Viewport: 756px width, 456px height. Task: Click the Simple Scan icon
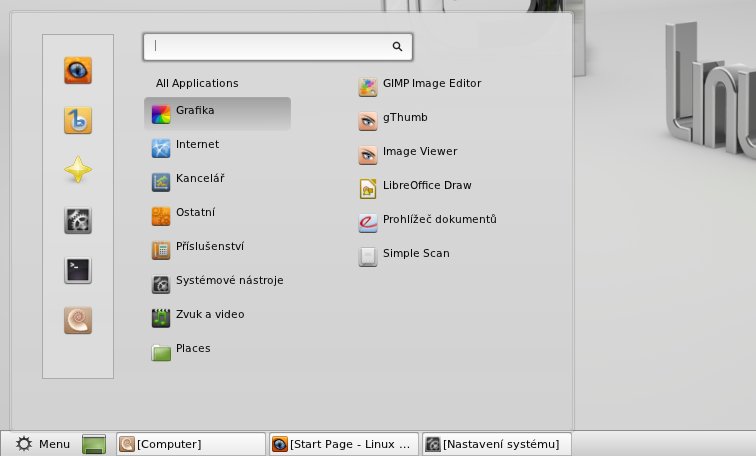point(368,257)
